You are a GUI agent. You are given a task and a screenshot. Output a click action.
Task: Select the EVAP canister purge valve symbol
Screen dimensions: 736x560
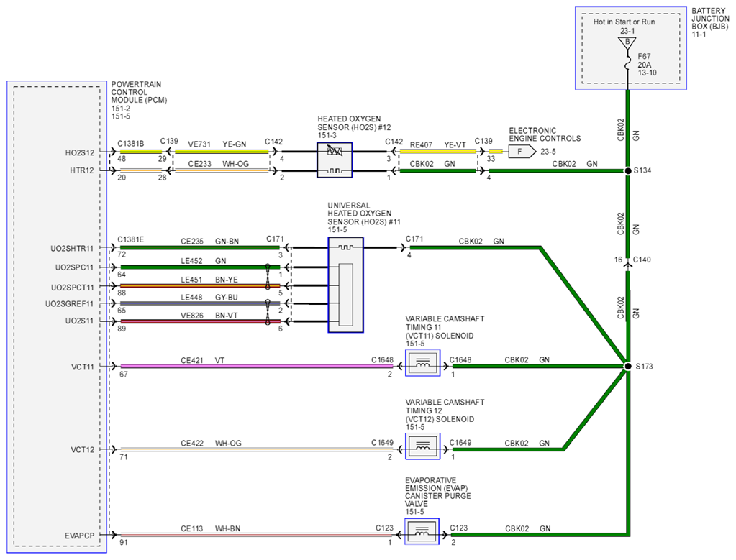coord(422,531)
